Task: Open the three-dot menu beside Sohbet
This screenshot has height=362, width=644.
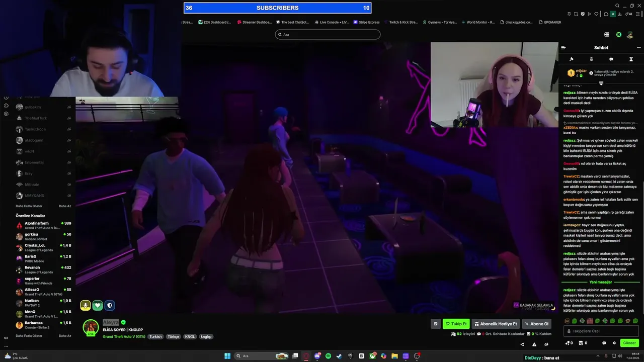Action: click(x=639, y=48)
